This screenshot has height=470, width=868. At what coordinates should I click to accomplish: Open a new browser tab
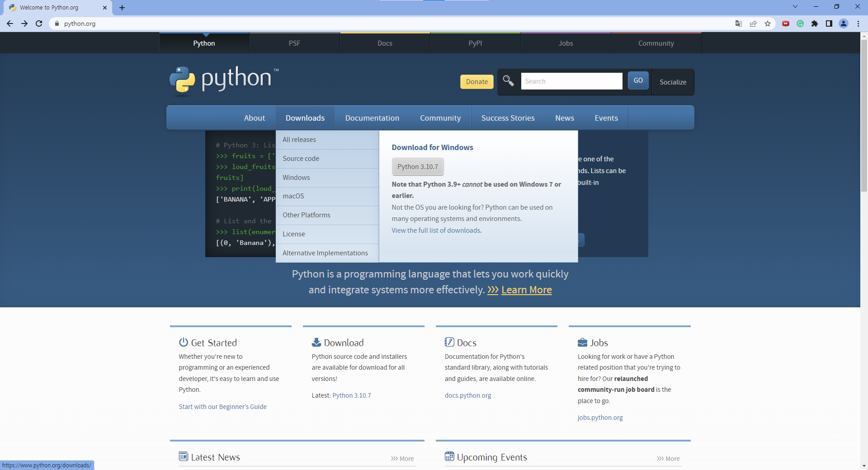(x=122, y=8)
